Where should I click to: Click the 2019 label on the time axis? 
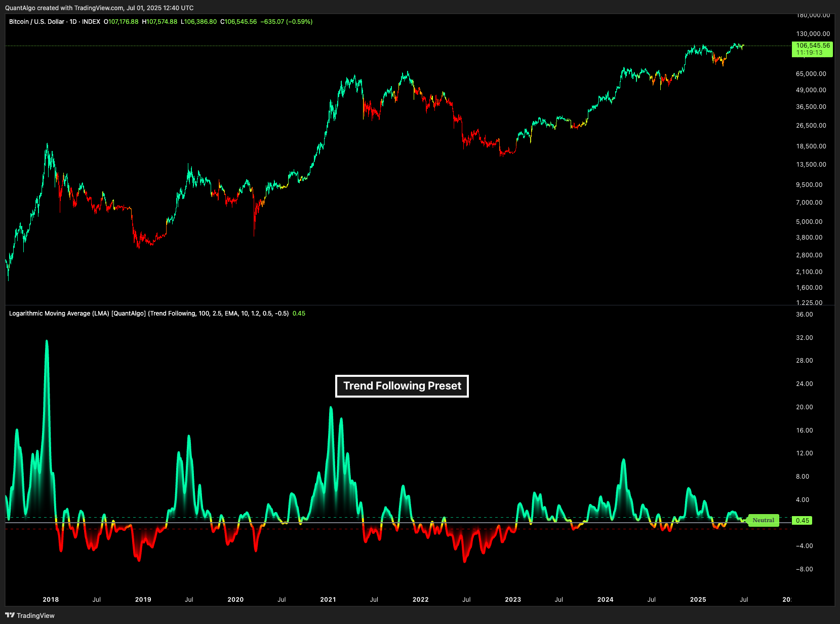point(143,600)
